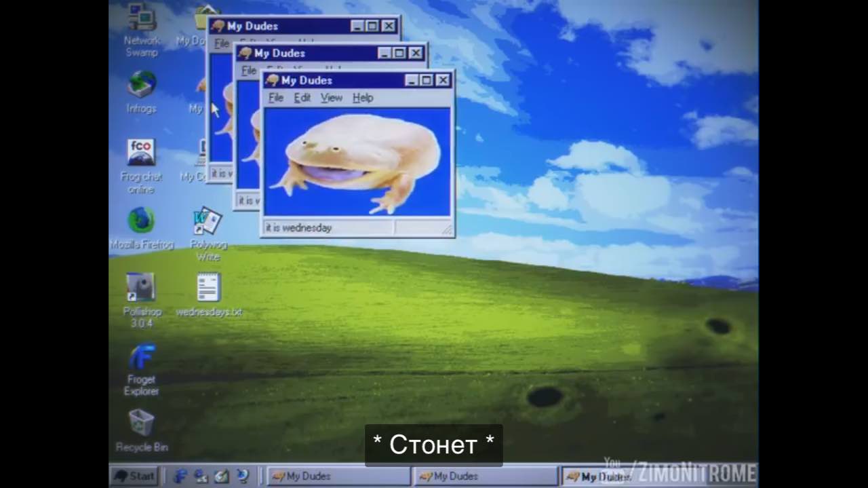868x488 pixels.
Task: Close the front My Dudes window
Action: 443,80
